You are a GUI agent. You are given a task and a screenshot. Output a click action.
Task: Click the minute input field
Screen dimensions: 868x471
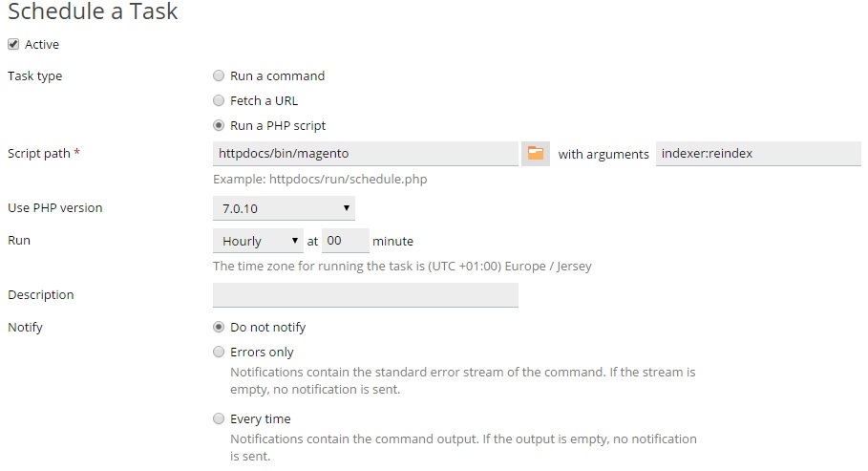[x=345, y=241]
